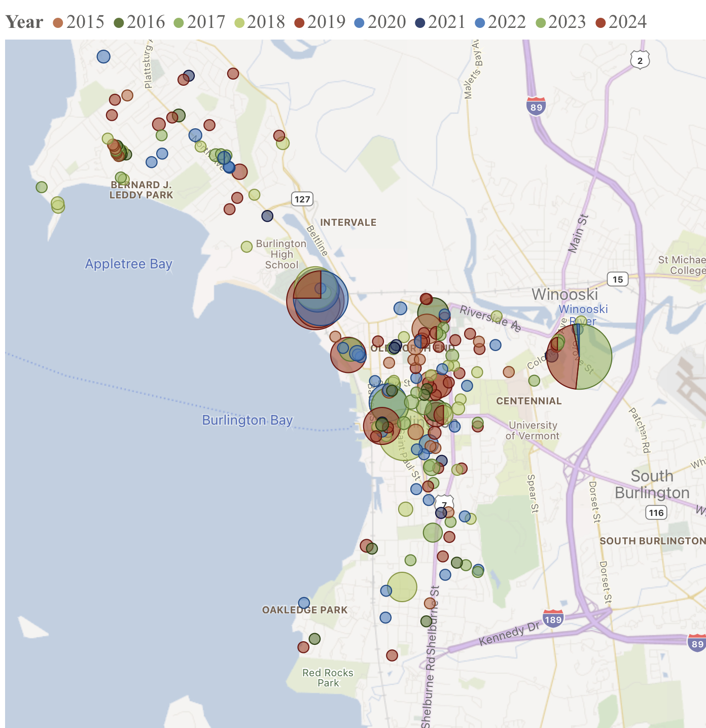Click the Route 127 highway shield

pyautogui.click(x=302, y=199)
